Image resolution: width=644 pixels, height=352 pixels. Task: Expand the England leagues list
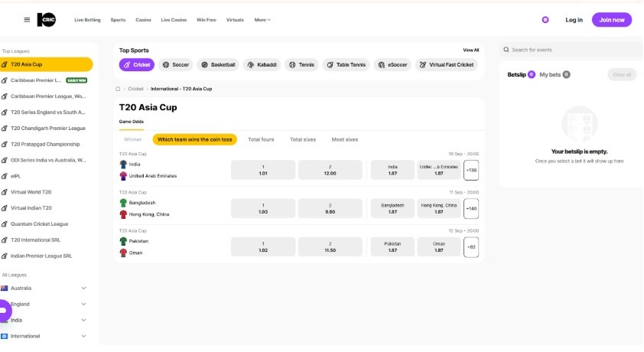(83, 305)
